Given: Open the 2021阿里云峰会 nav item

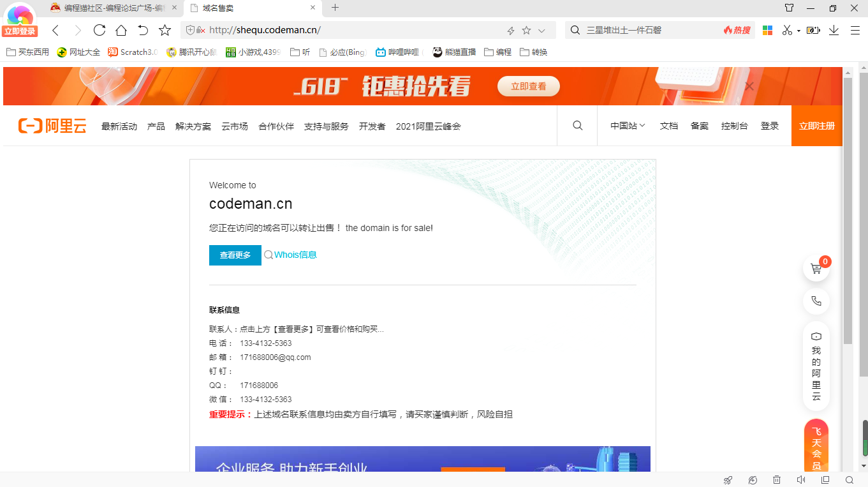Looking at the screenshot, I should 429,126.
